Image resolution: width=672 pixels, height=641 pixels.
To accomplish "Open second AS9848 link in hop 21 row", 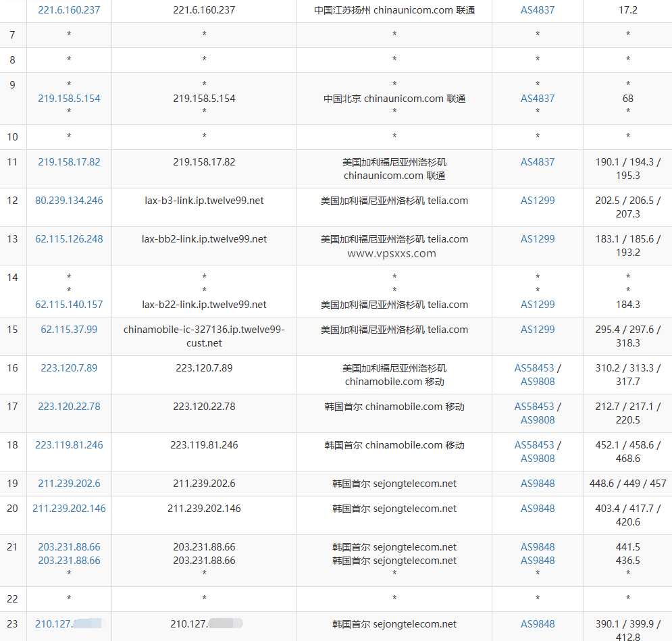I will pos(538,561).
